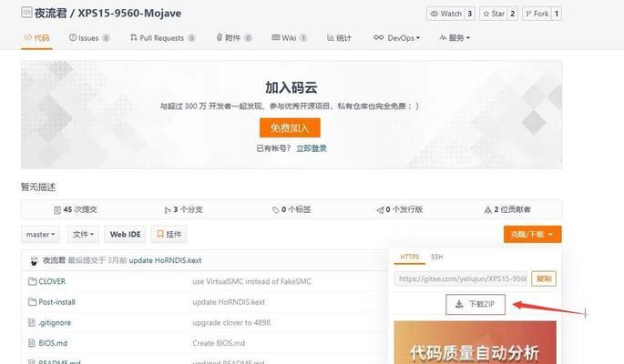Open the Fork count of 1

[557, 14]
